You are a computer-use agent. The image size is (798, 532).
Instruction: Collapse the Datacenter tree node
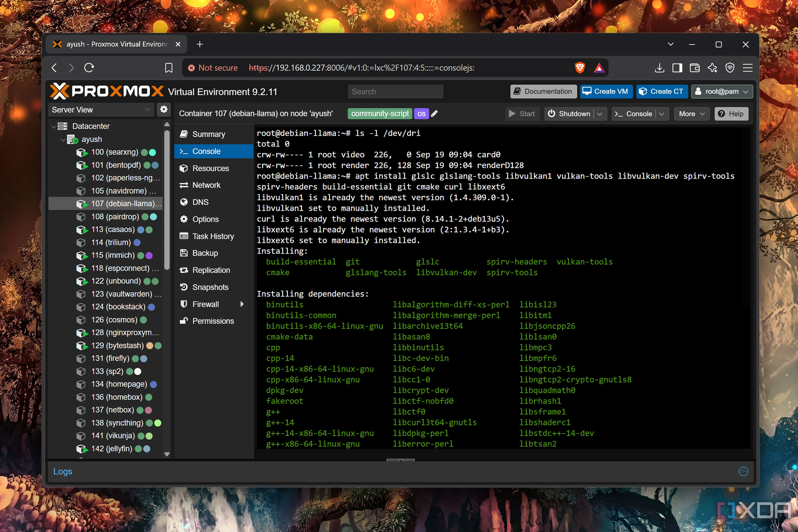(x=54, y=127)
